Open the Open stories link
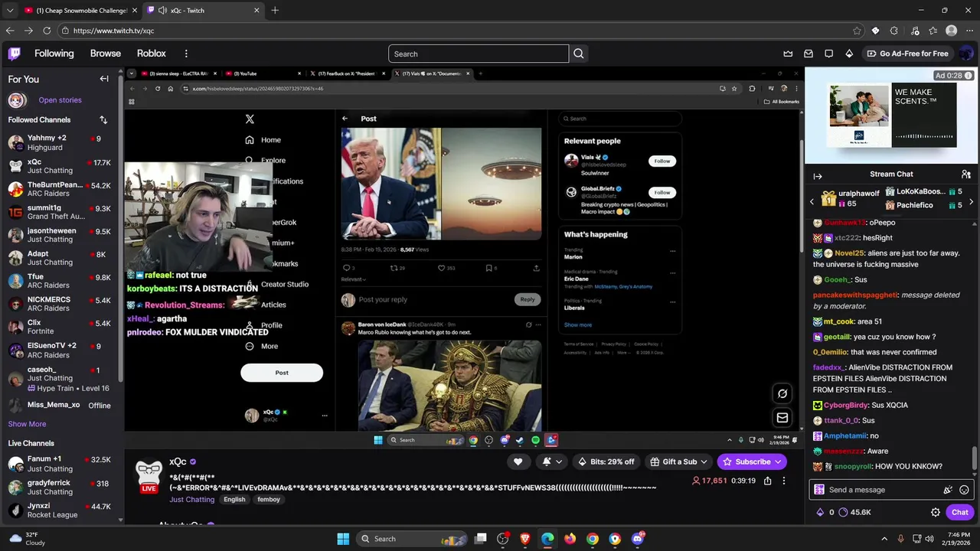 [60, 100]
